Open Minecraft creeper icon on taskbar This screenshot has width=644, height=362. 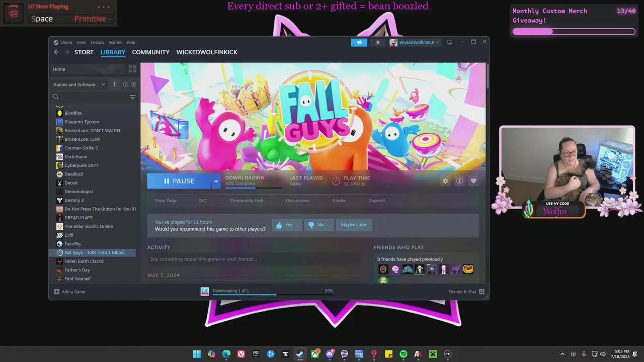(x=433, y=354)
